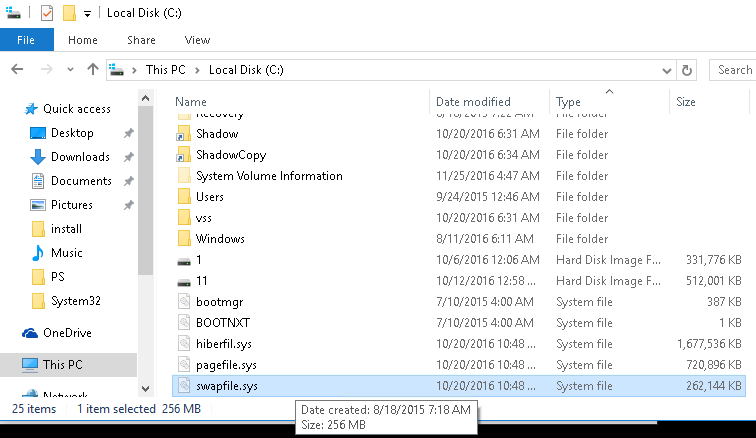Click the pin icon next to Pictures
The image size is (756, 438).
tap(128, 205)
